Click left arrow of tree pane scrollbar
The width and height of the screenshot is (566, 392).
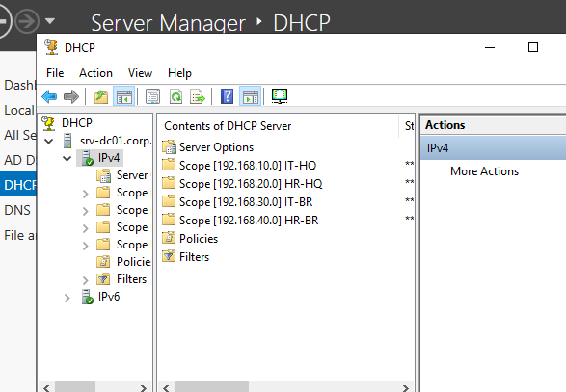coord(46,388)
